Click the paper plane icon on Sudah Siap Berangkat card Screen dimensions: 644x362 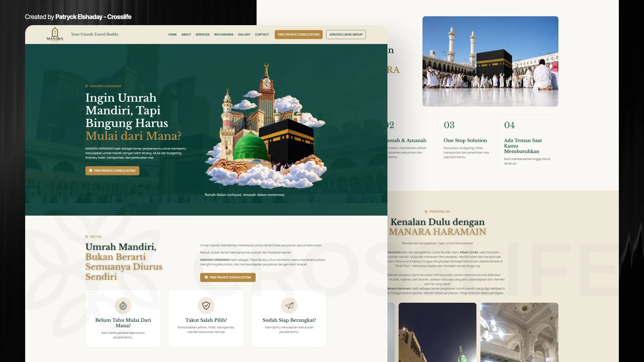(289, 305)
